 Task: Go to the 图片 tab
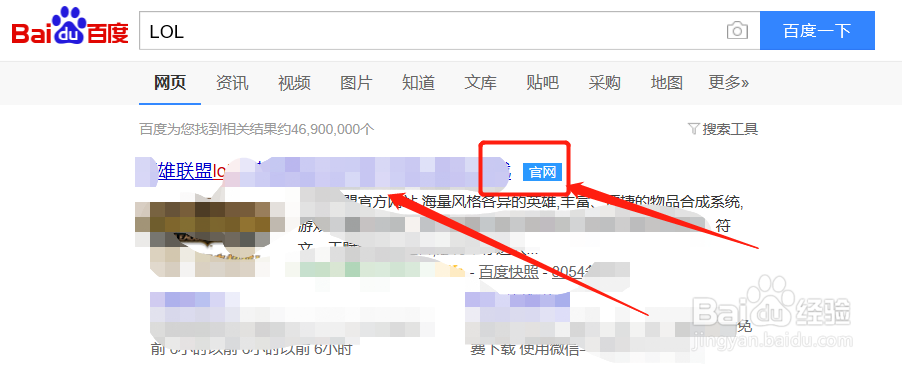[x=356, y=83]
